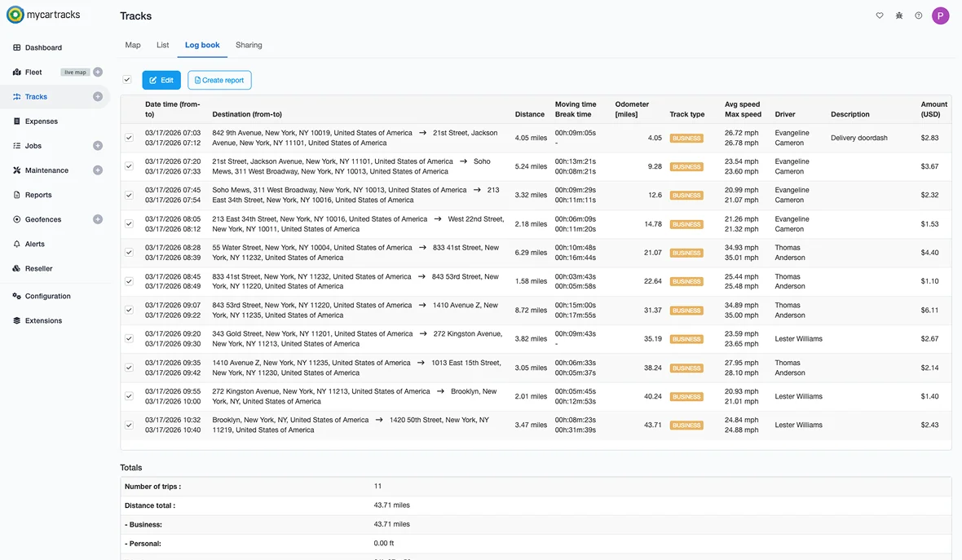962x560 pixels.
Task: Check the 07:03 Delivery doordash trip row
Action: (127, 136)
